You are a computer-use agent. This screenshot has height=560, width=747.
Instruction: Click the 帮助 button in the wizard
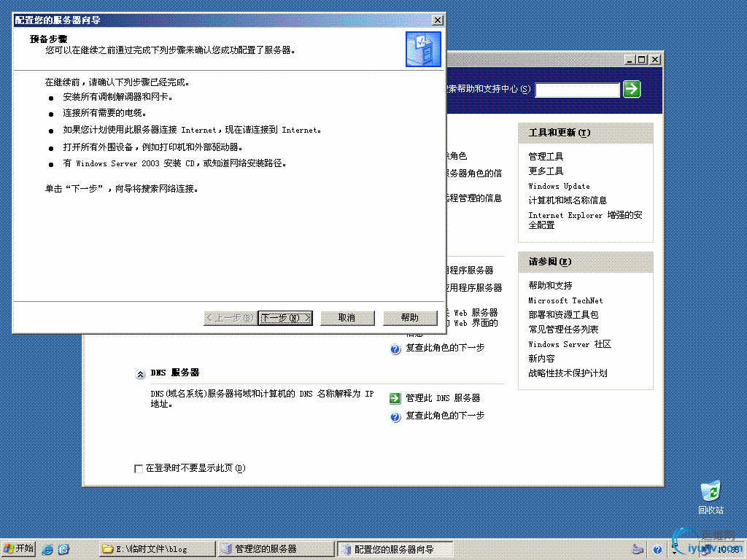pyautogui.click(x=410, y=318)
